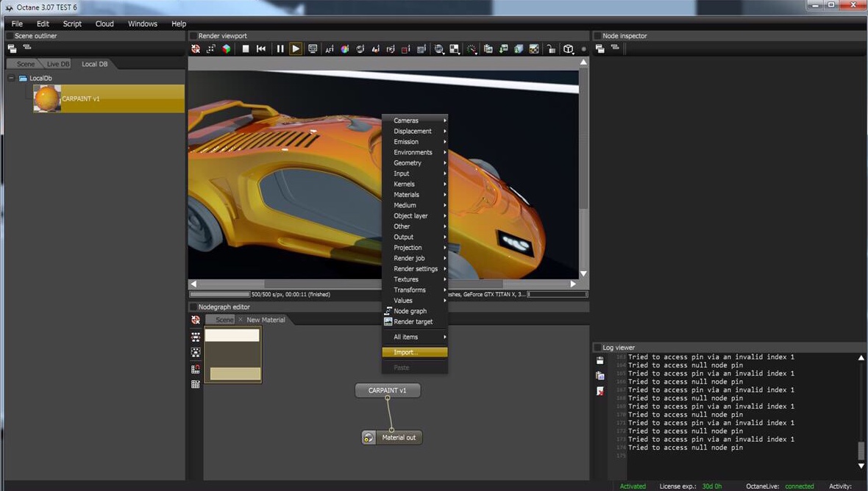This screenshot has width=868, height=491.
Task: Choose Import... from the context menu
Action: [x=405, y=352]
